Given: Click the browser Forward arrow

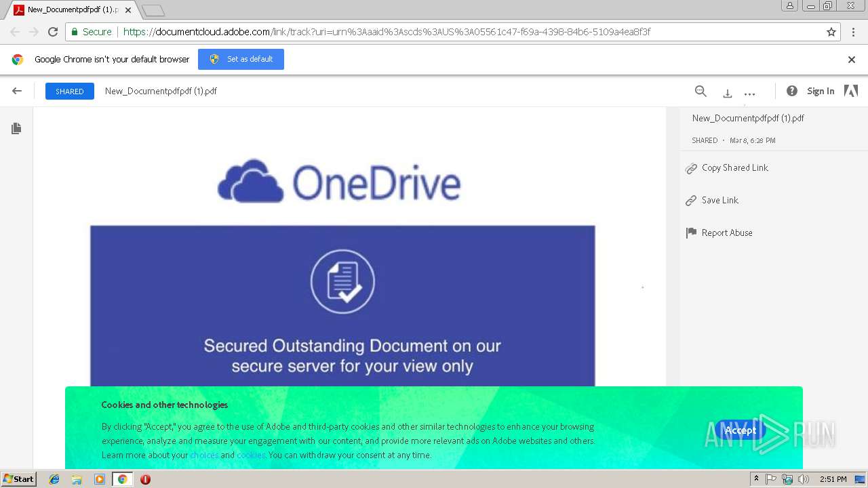Looking at the screenshot, I should click(34, 32).
